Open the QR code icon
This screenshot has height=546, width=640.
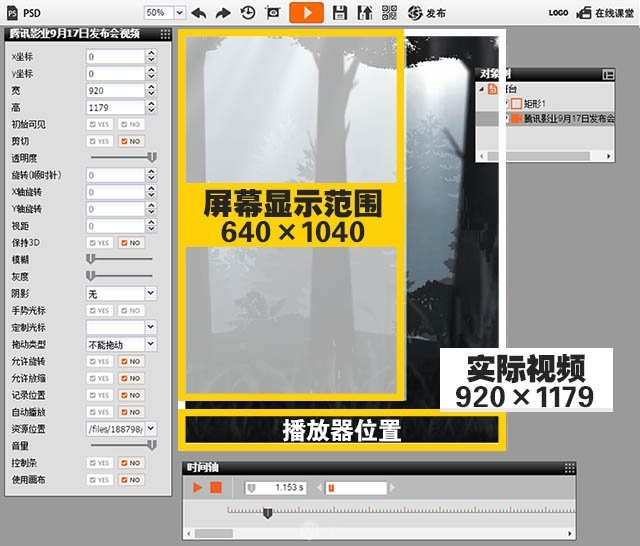click(389, 13)
